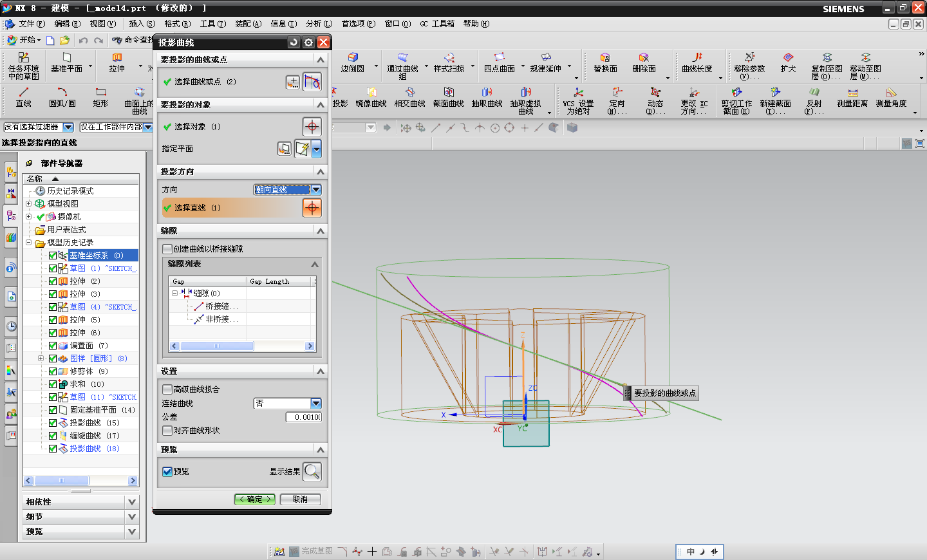This screenshot has width=927, height=560.
Task: Select the 矩形 rectangle tool
Action: coord(100,97)
